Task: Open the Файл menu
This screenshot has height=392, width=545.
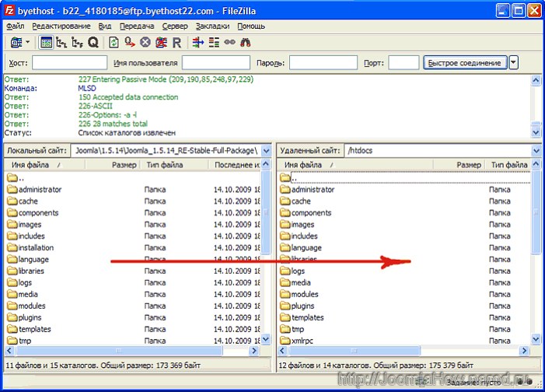Action: click(x=16, y=26)
